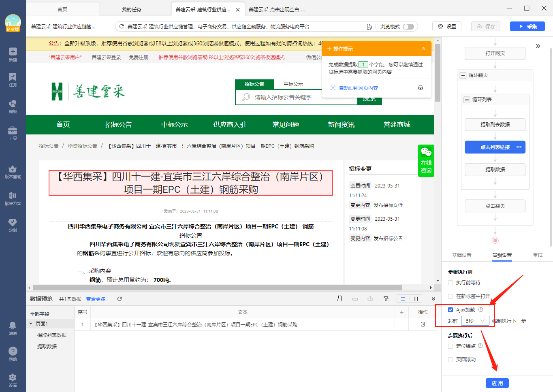
Task: Click the refresh icon in the address bar
Action: point(122,26)
